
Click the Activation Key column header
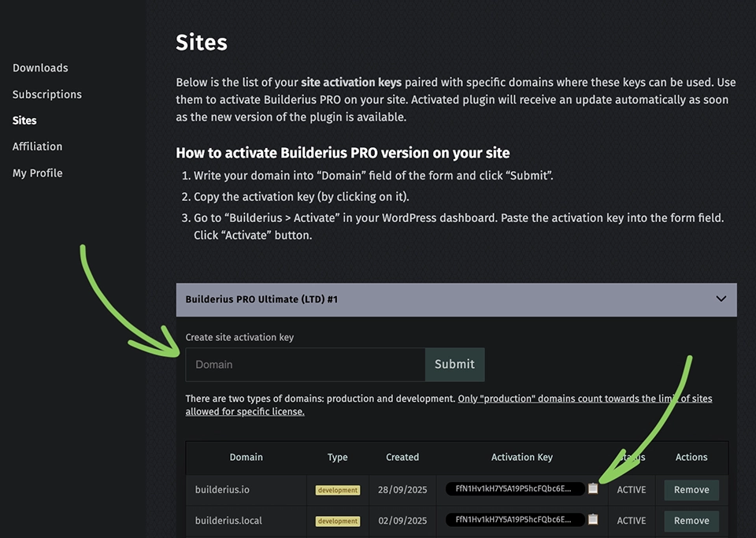click(x=521, y=458)
